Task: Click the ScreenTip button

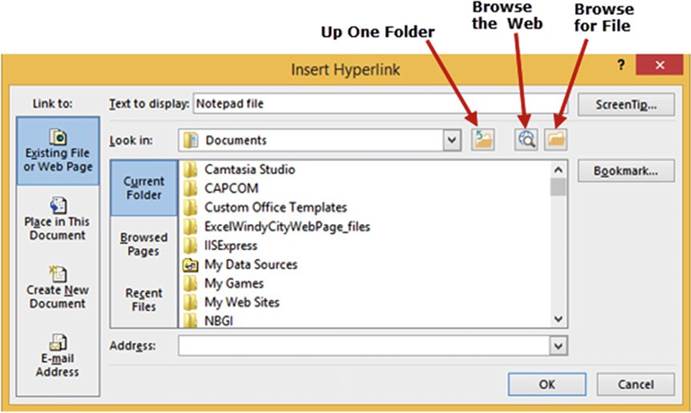Action: click(x=625, y=103)
